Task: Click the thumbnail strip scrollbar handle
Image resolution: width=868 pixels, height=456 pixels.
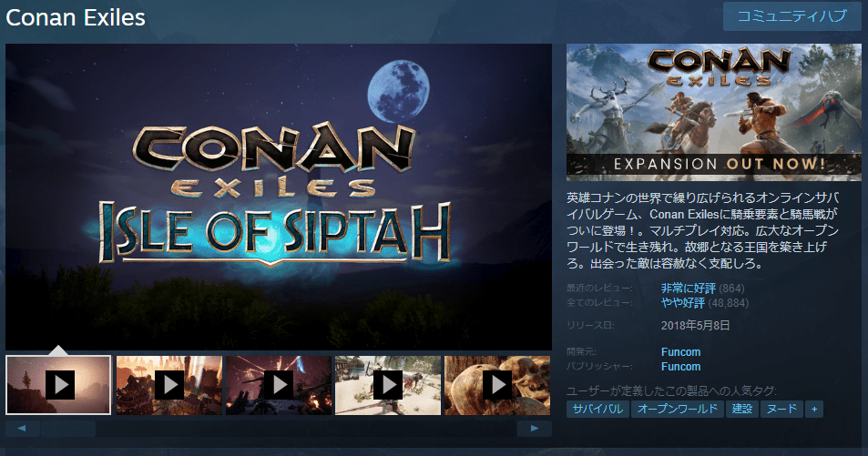Action: tap(68, 429)
